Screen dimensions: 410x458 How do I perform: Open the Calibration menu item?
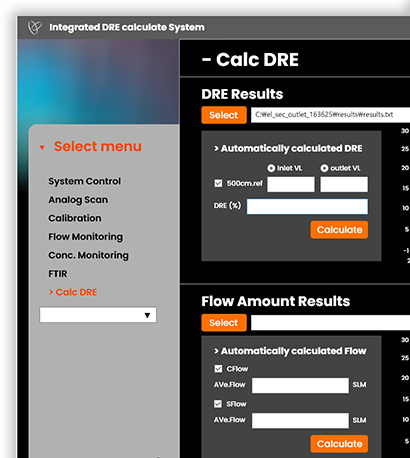[75, 218]
